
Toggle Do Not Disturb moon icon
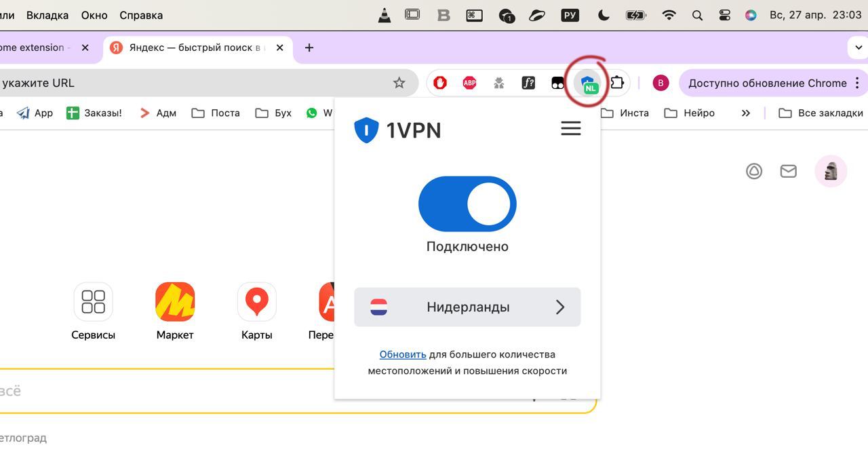604,15
